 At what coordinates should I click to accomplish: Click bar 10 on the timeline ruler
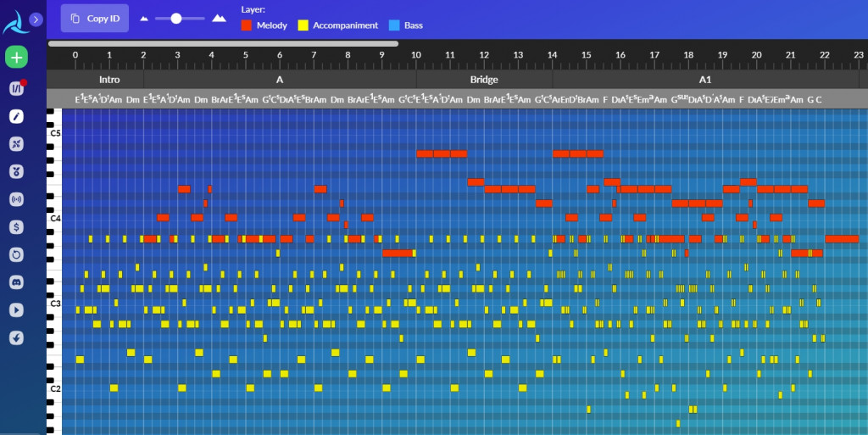415,55
